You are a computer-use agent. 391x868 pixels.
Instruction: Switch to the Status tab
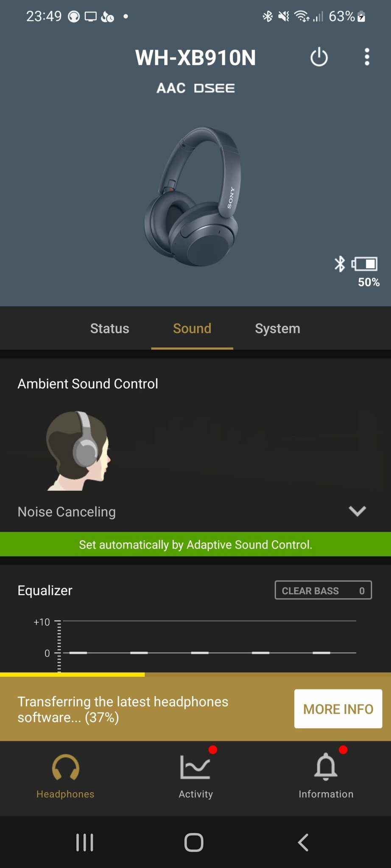tap(109, 328)
